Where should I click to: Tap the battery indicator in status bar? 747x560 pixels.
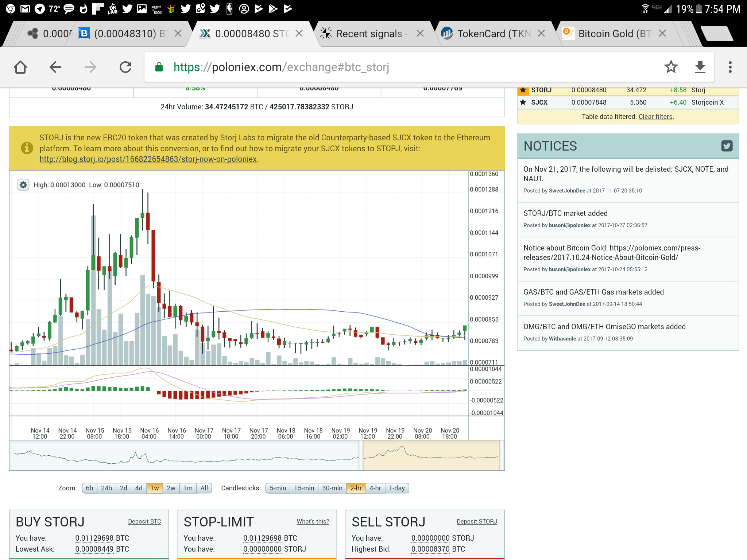click(x=698, y=9)
